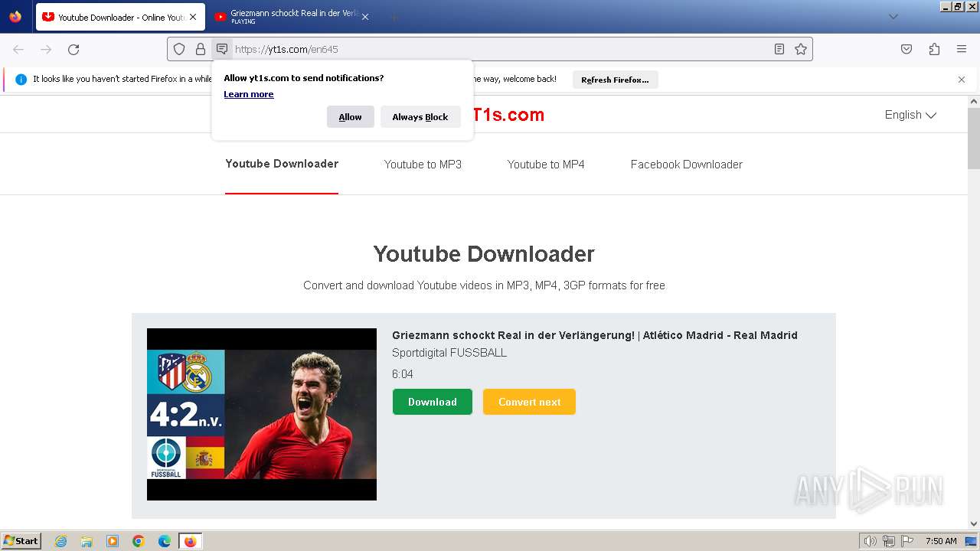Viewport: 980px width, 551px height.
Task: Click the T1s.com site logo
Action: 508,115
